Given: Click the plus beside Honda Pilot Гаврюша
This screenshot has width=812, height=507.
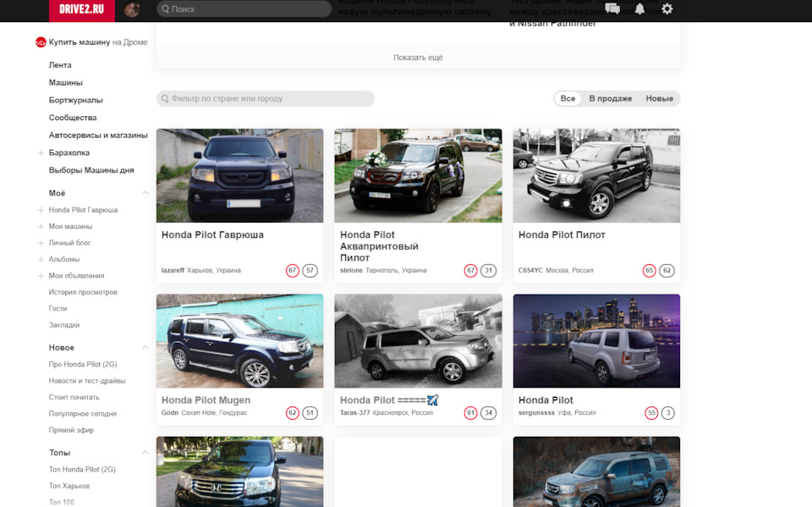Looking at the screenshot, I should click(x=41, y=210).
